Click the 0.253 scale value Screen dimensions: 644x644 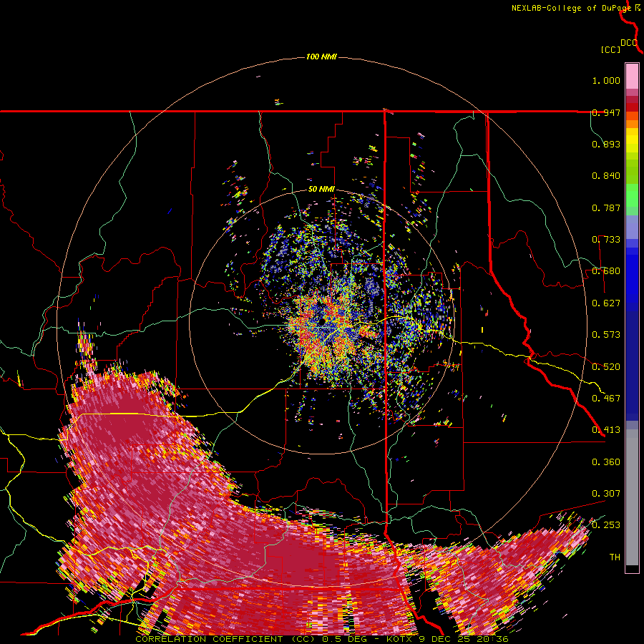click(x=606, y=525)
